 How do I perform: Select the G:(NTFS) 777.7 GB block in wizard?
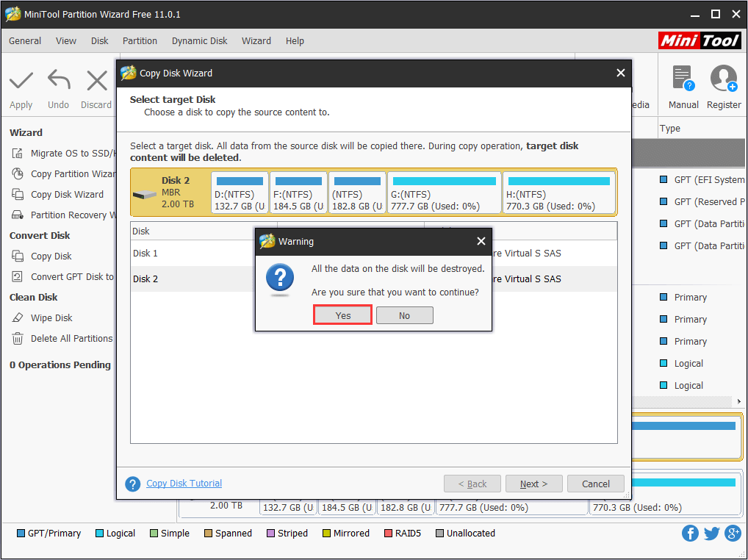point(445,193)
